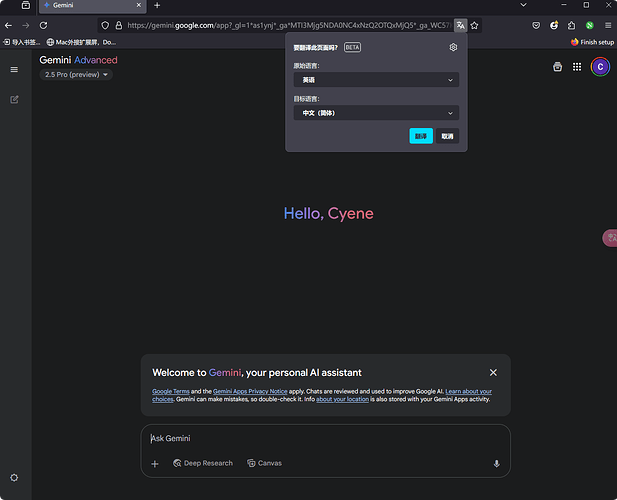Click Finish setup in the bookmarks bar

point(592,42)
